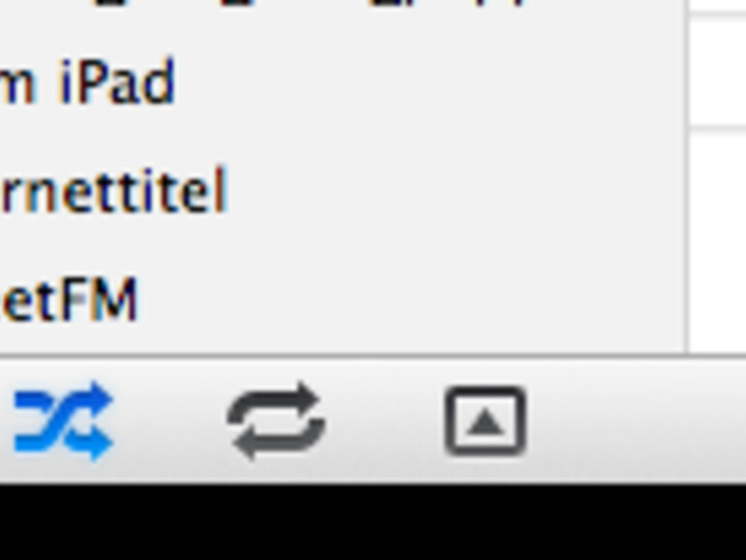This screenshot has height=560, width=746.
Task: Select the playlist ending in 'iPad'
Action: pos(88,83)
